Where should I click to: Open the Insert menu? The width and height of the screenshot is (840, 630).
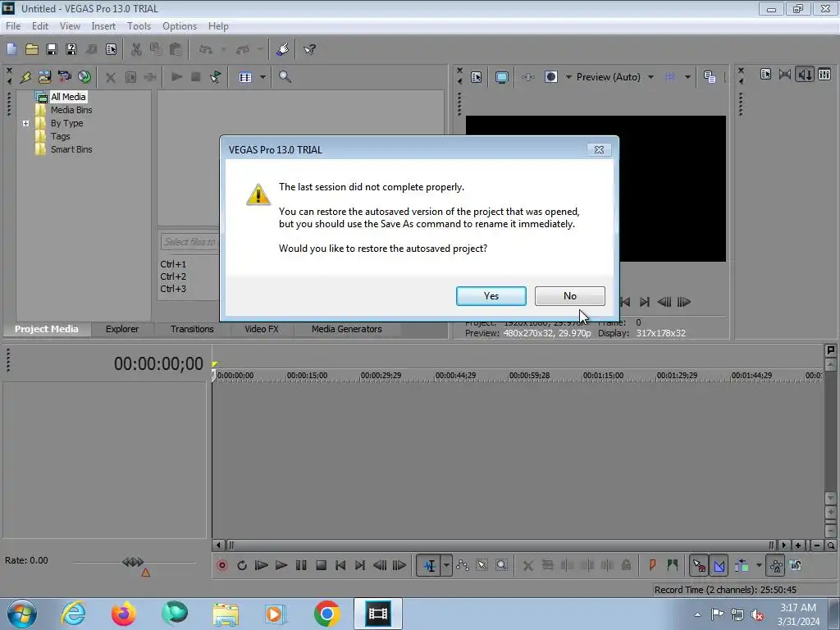tap(103, 25)
